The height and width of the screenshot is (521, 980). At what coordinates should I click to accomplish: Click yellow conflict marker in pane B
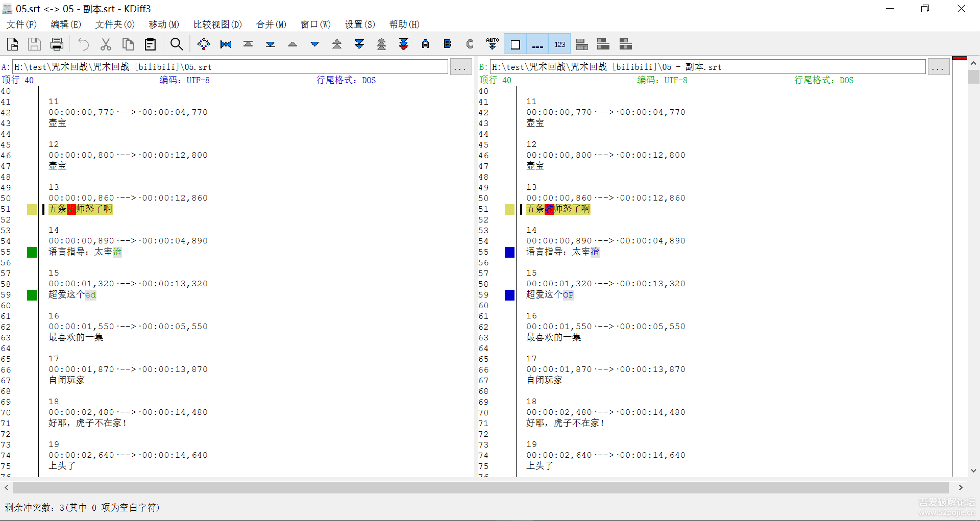click(x=509, y=209)
